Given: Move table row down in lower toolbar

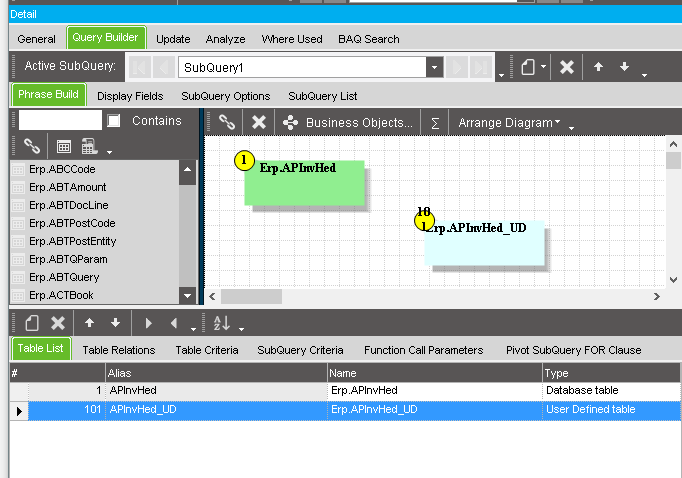Looking at the screenshot, I should point(116,323).
